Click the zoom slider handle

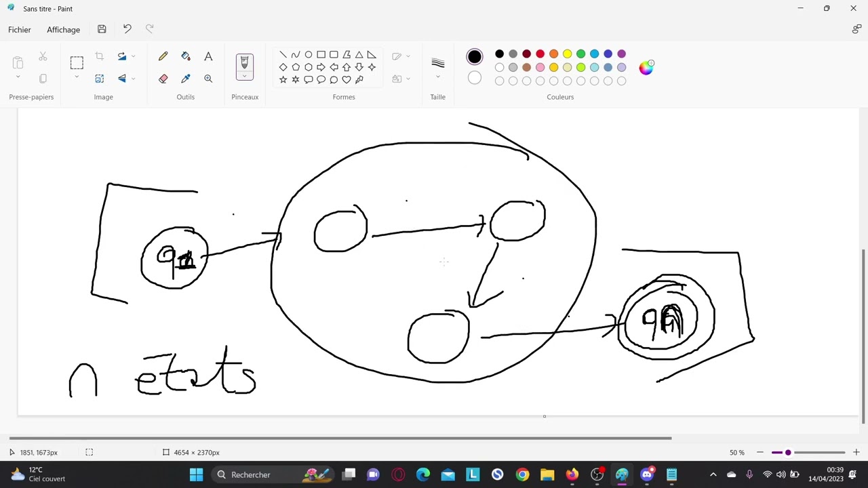pos(788,452)
